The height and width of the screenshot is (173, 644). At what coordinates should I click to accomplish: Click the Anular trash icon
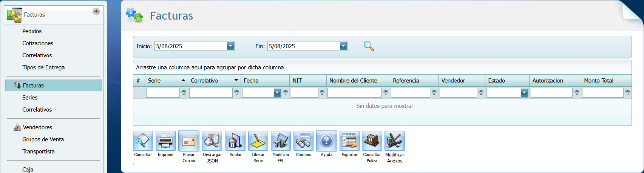click(235, 141)
